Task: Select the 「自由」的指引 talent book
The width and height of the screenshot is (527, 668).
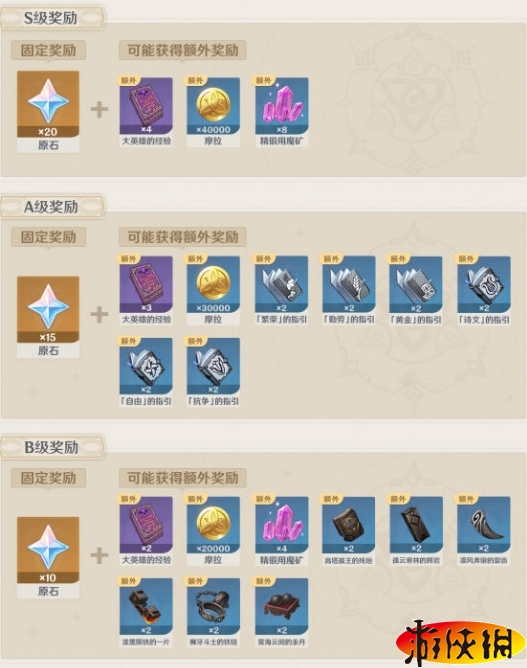Action: point(146,366)
